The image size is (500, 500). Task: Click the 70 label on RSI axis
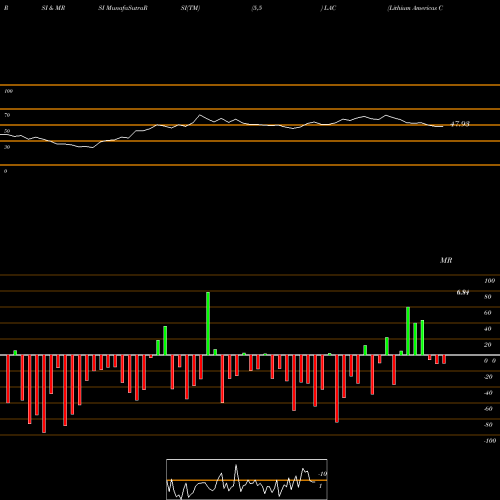point(7,115)
